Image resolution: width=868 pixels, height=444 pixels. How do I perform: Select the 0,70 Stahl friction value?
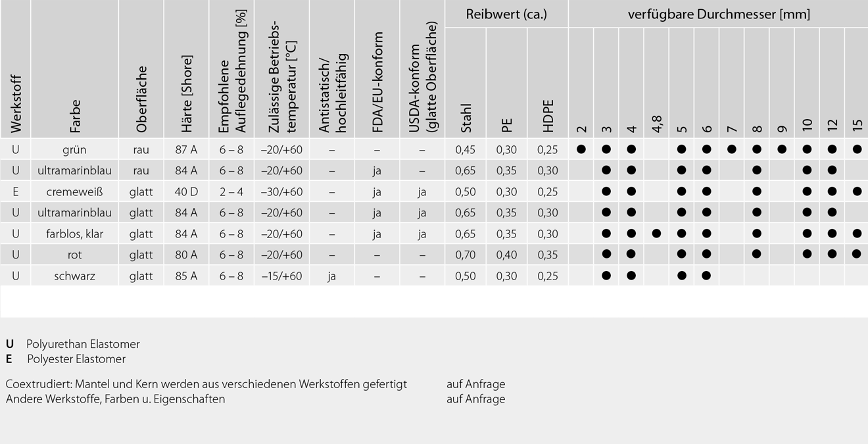tap(466, 255)
